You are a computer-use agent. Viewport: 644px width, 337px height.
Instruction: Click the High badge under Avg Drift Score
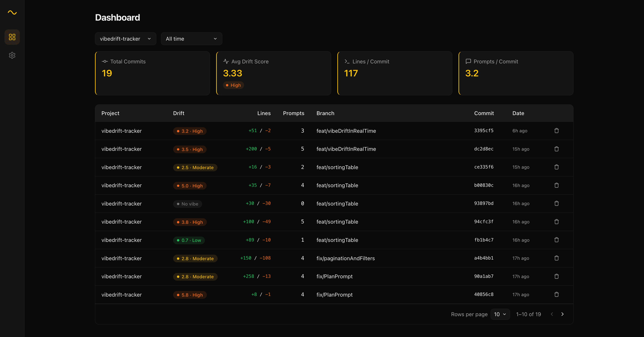point(233,85)
